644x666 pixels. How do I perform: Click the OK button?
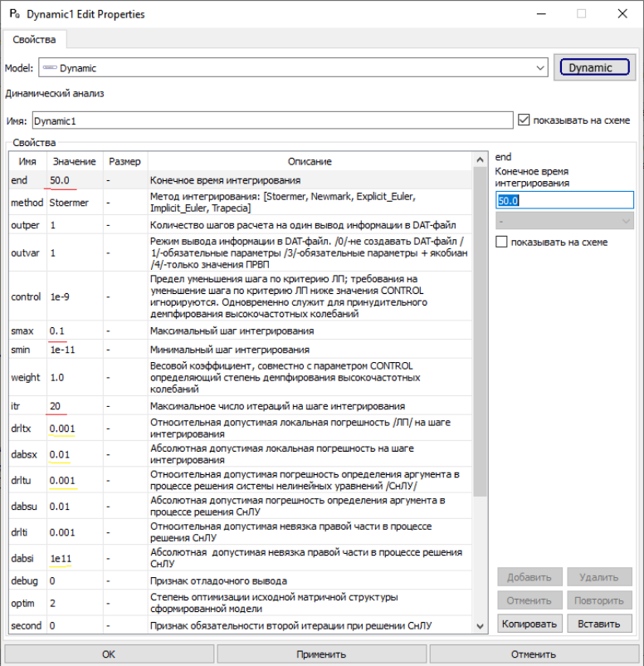(109, 654)
